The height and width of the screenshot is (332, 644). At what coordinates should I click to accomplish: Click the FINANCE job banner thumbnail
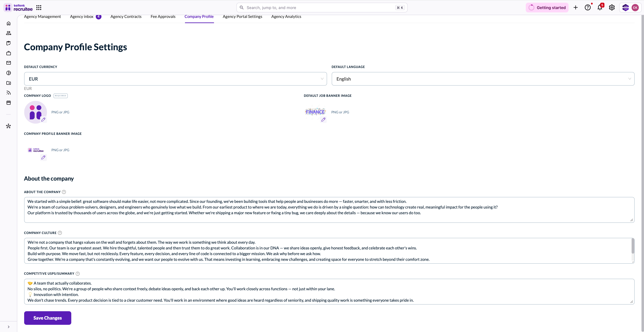[x=315, y=112]
